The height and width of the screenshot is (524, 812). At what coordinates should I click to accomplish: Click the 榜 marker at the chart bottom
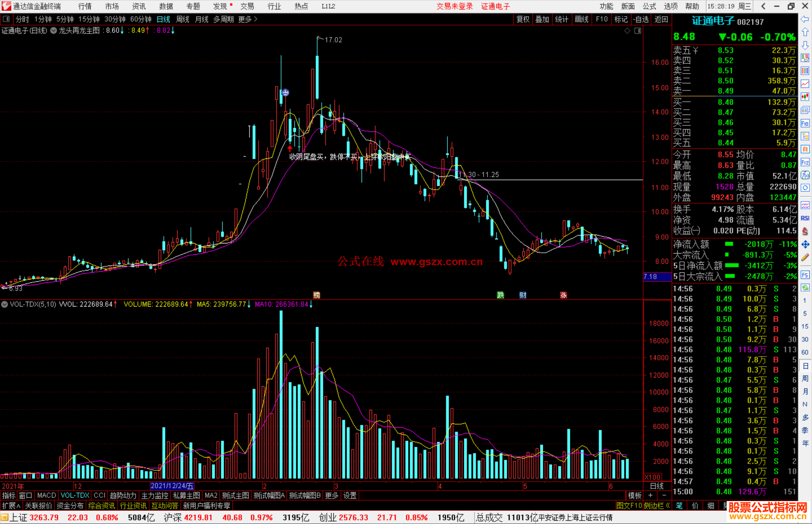click(x=317, y=295)
